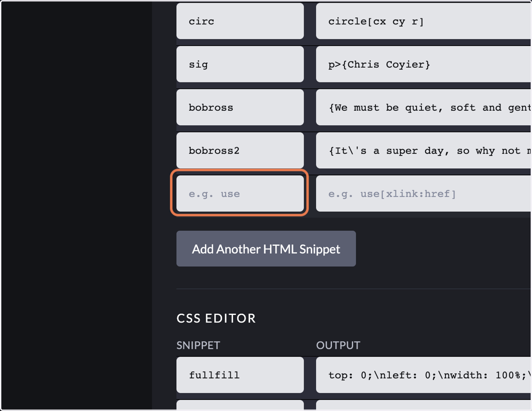The height and width of the screenshot is (411, 532).
Task: Edit the 'top: 0;\nleft: 0' CSS output field
Action: (424, 375)
